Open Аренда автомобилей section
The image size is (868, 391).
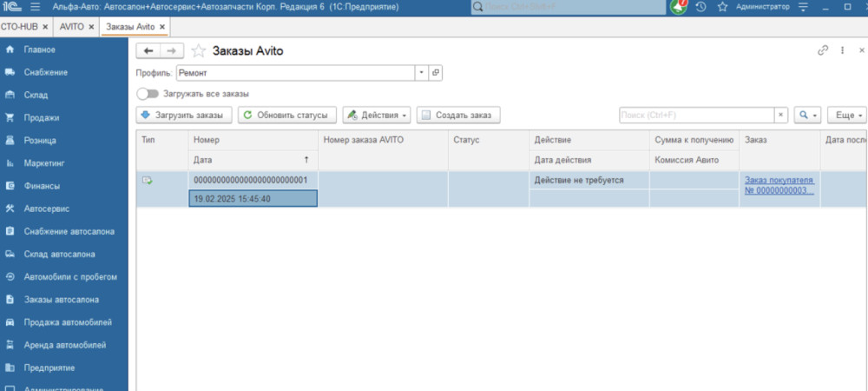pos(63,345)
